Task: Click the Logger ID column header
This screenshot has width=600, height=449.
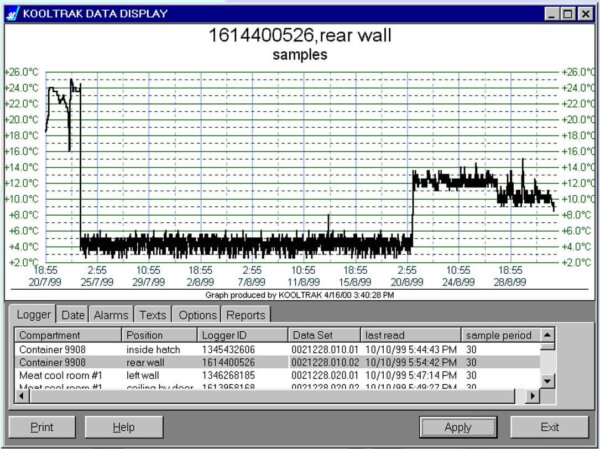Action: (x=243, y=335)
